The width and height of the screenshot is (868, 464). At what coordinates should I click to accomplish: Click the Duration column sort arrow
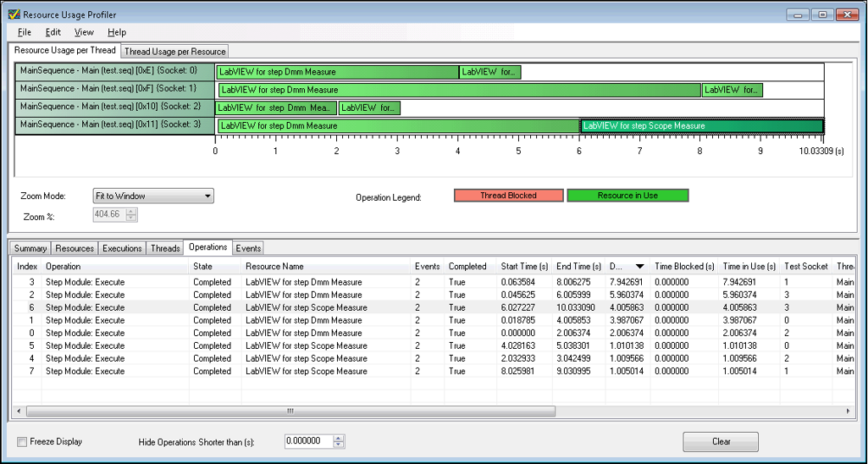pyautogui.click(x=639, y=267)
